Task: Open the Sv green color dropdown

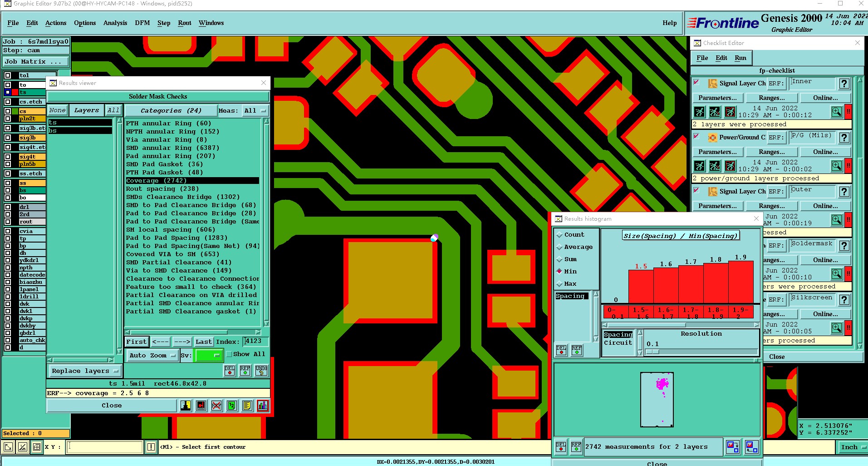Action: pyautogui.click(x=208, y=356)
